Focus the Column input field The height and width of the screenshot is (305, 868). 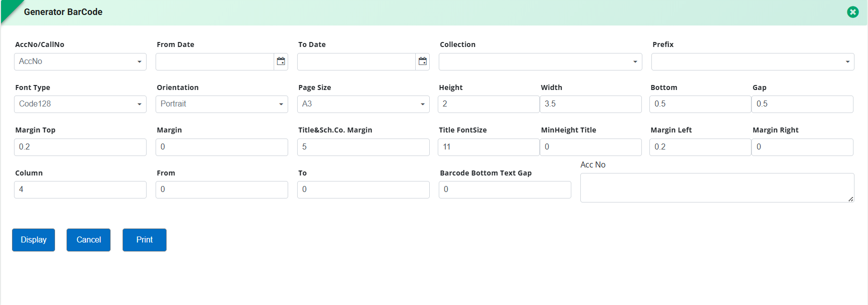point(80,189)
